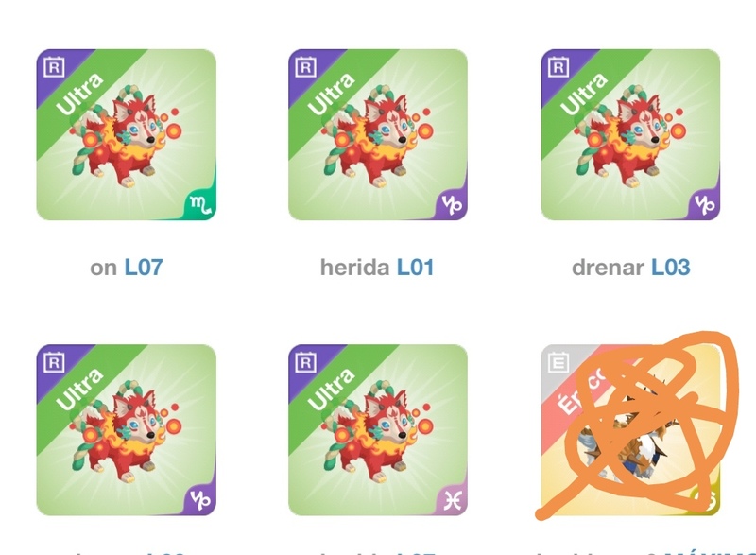Click the 'herida' card name text
This screenshot has width=756, height=555.
(x=355, y=268)
